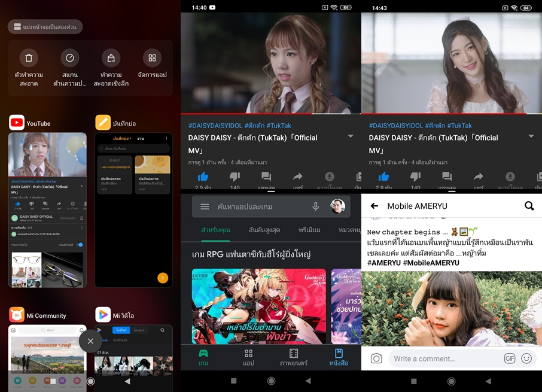The image size is (542, 392).
Task: Open the Manage apps grid icon
Action: pyautogui.click(x=152, y=58)
